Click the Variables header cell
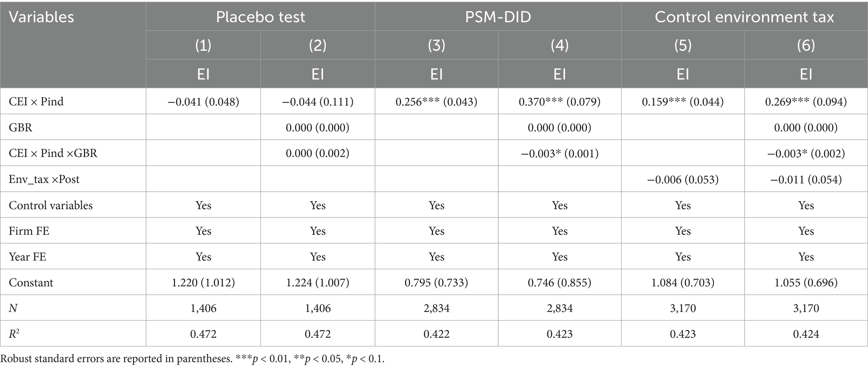Screen dimensions: 868x369 pos(41,17)
